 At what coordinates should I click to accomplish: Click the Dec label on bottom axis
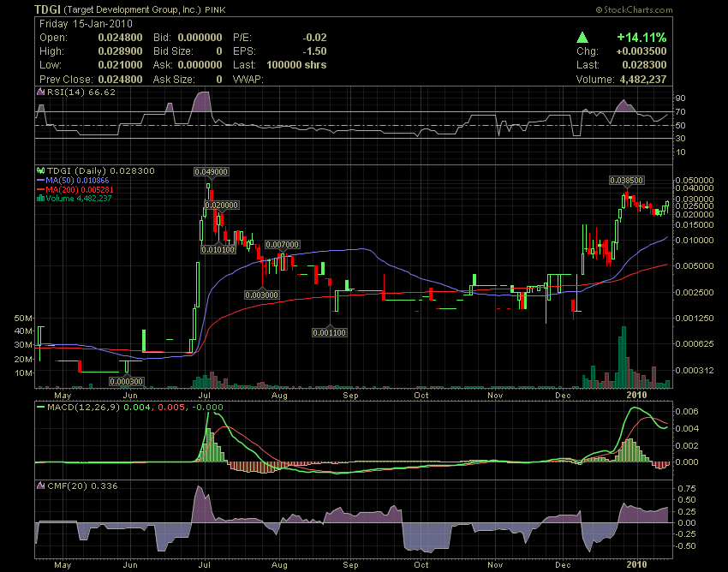click(x=563, y=564)
